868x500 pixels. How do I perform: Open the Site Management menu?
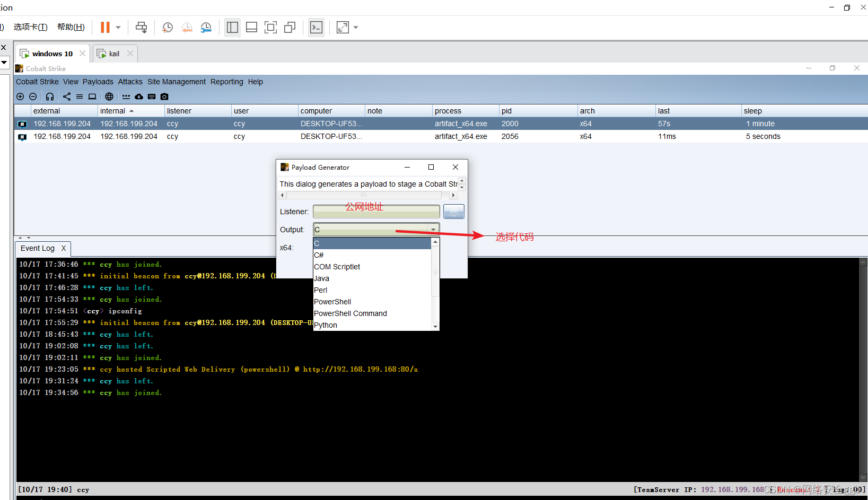pos(177,82)
